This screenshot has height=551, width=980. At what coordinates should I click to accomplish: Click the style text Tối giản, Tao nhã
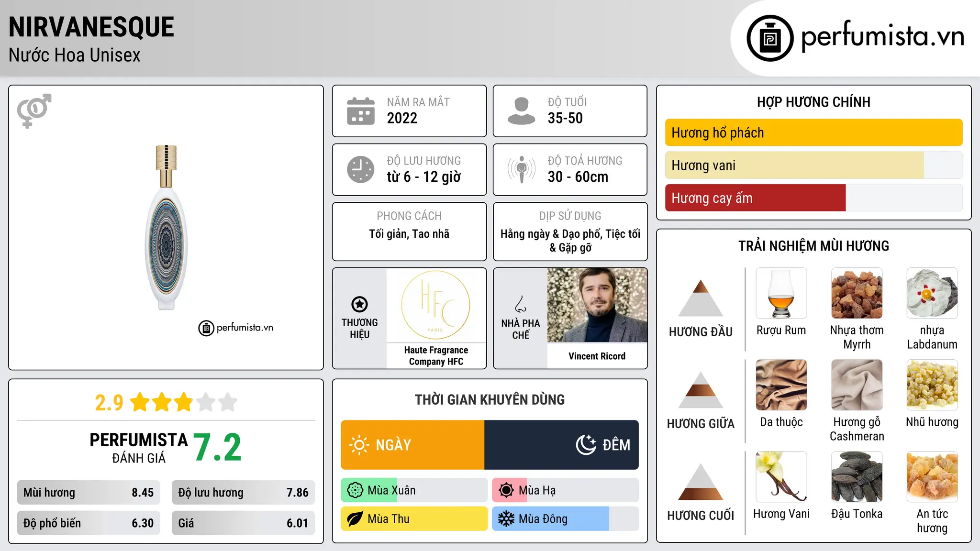click(409, 234)
